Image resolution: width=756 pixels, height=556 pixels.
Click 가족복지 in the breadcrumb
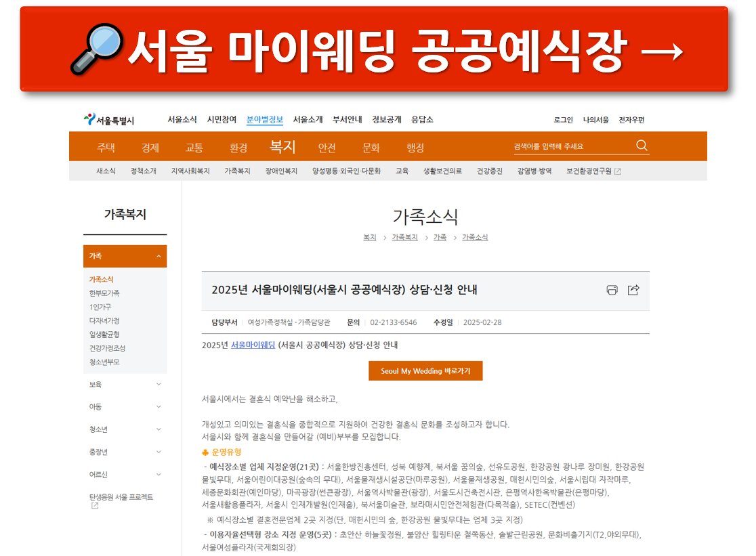[404, 237]
